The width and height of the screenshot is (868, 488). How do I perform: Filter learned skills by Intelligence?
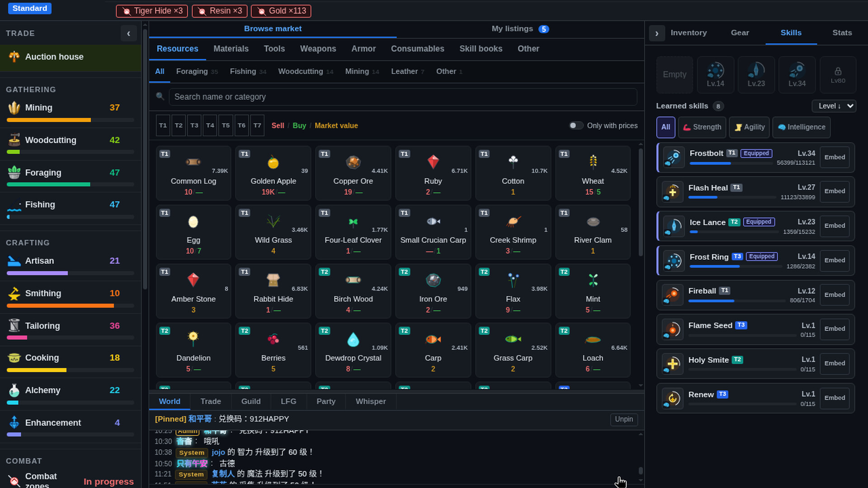(802, 127)
